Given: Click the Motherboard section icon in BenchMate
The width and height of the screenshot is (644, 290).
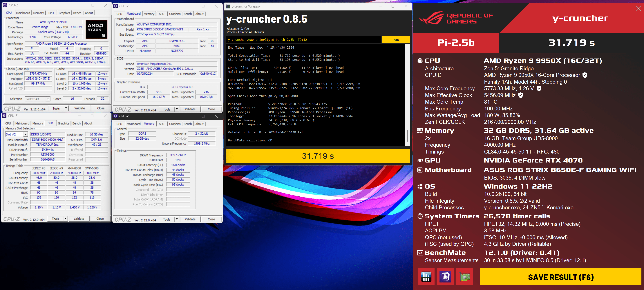Looking at the screenshot, I should click(x=420, y=170).
